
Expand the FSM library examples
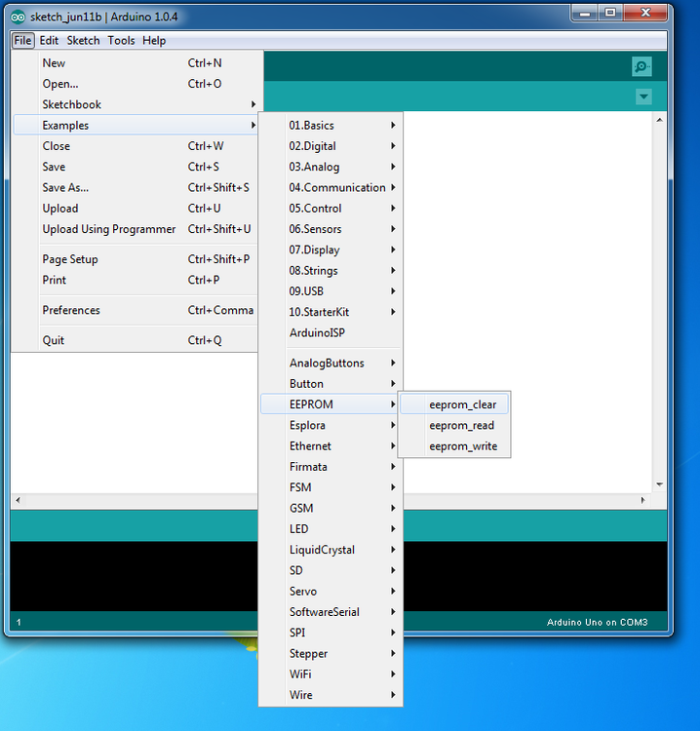[x=331, y=487]
